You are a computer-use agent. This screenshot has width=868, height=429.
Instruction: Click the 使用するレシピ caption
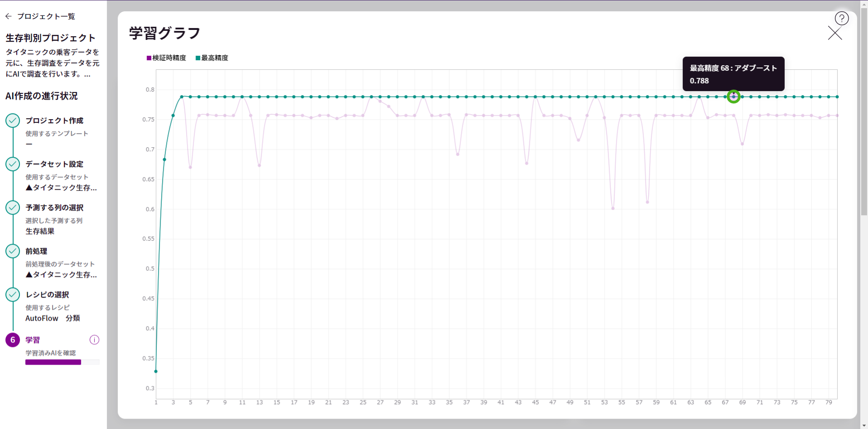(x=48, y=308)
